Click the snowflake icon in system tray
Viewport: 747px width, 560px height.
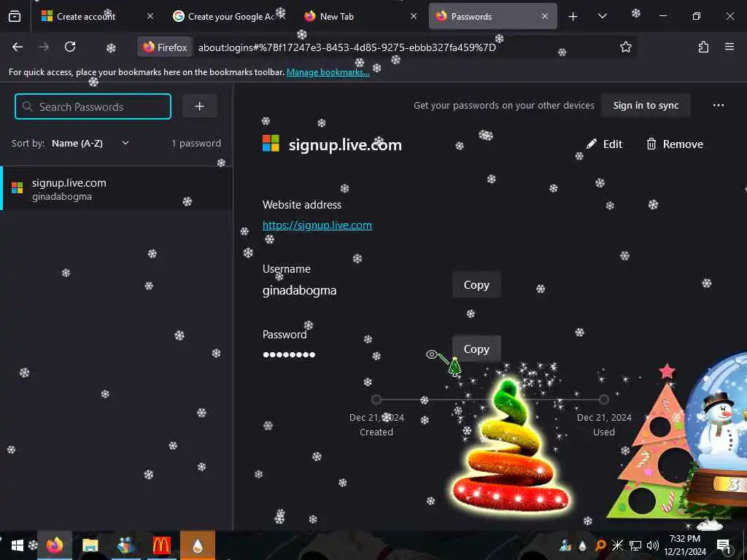click(617, 545)
